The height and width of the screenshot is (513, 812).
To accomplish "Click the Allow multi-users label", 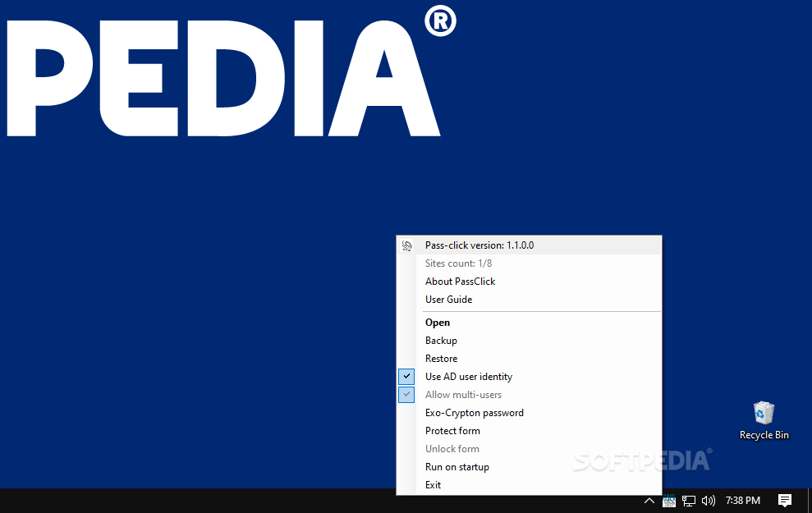I will tap(464, 395).
